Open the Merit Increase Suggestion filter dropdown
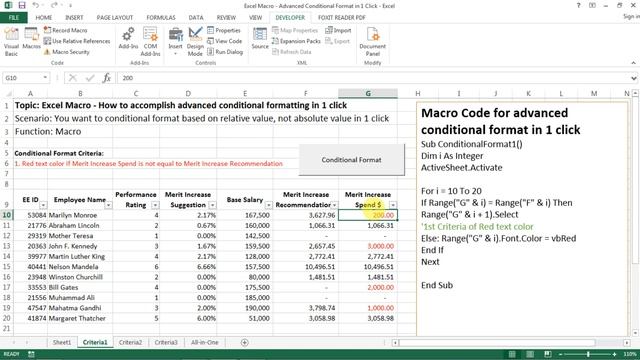This screenshot has width=640, height=360. click(x=212, y=205)
